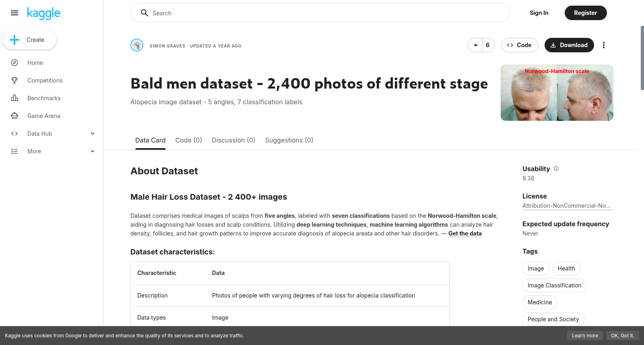
Task: Click the Code button near Download
Action: point(519,45)
